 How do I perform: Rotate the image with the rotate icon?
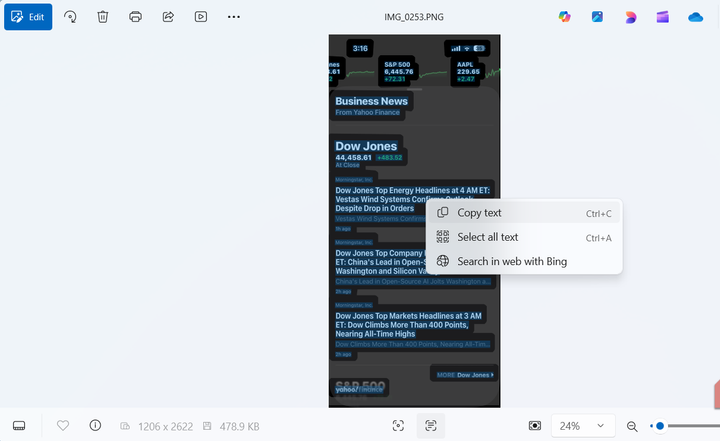click(70, 17)
